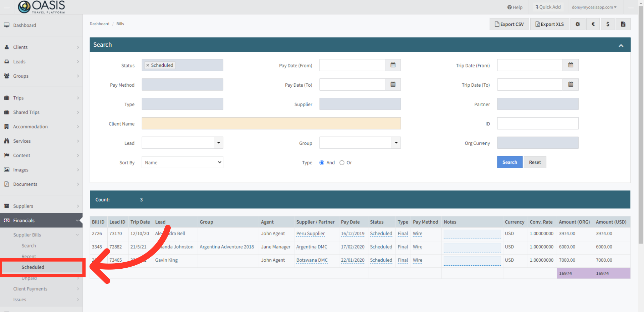Switch currency display to Euro

click(593, 24)
